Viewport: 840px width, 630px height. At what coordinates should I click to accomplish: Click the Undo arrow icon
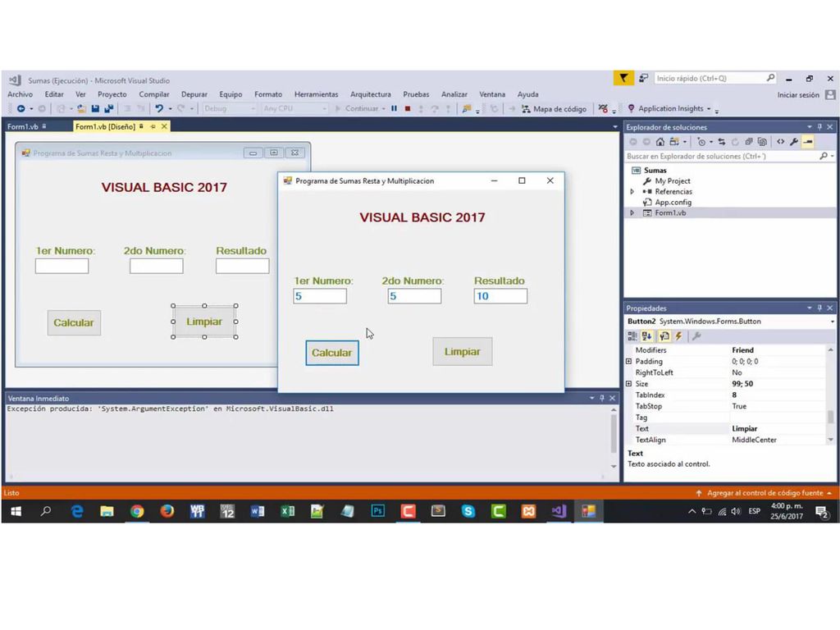159,109
